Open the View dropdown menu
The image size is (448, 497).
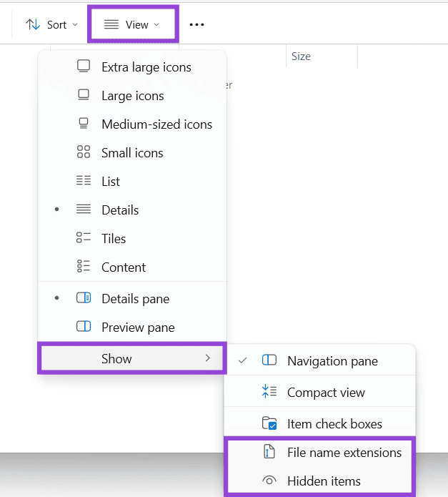pos(131,25)
